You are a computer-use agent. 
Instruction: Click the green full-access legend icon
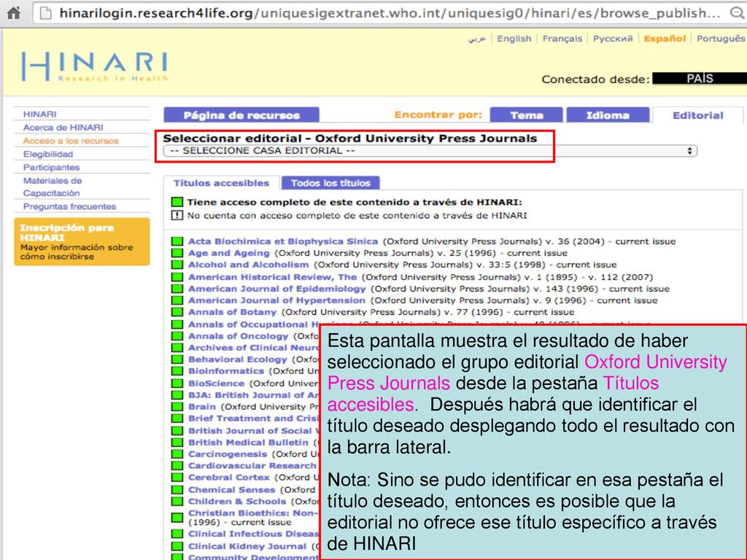[x=177, y=203]
